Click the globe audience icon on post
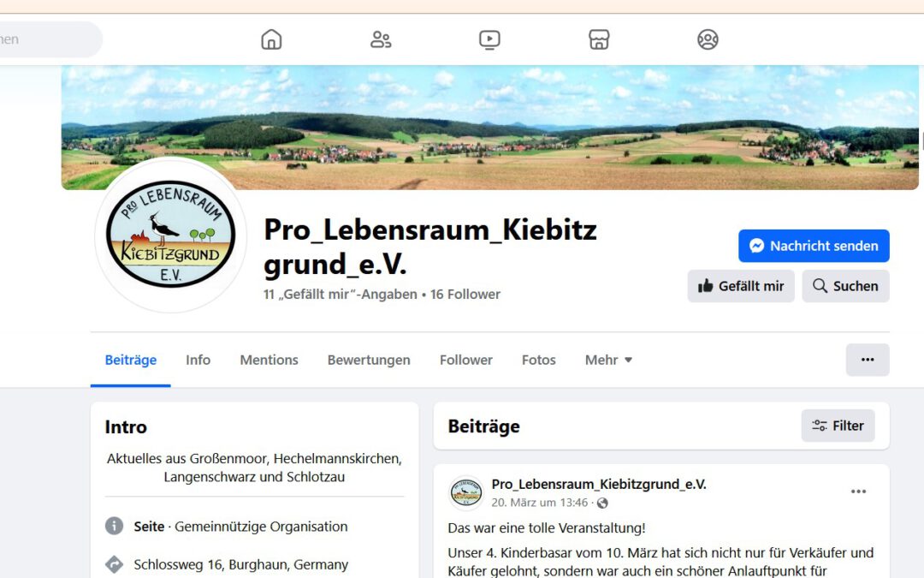Screen dimensions: 924x578 (x=602, y=504)
